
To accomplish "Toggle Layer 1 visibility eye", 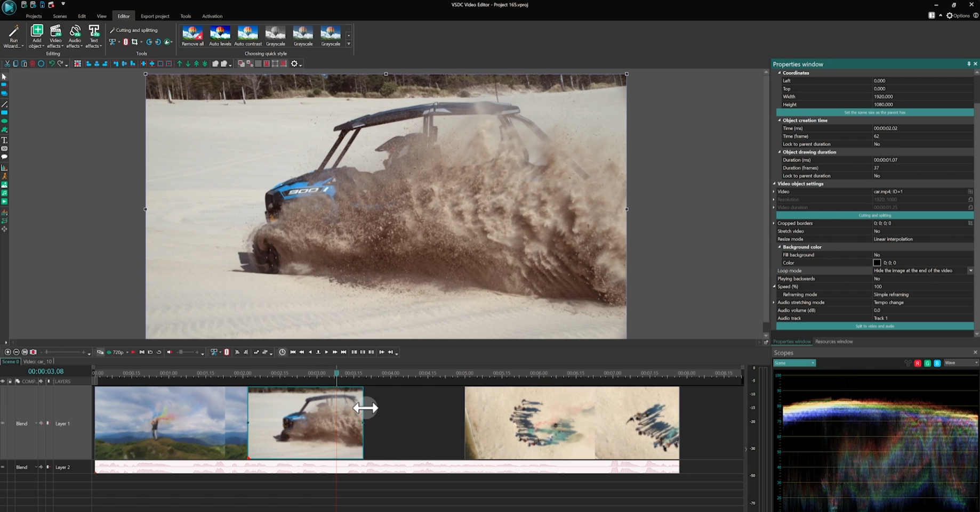I will [x=3, y=424].
